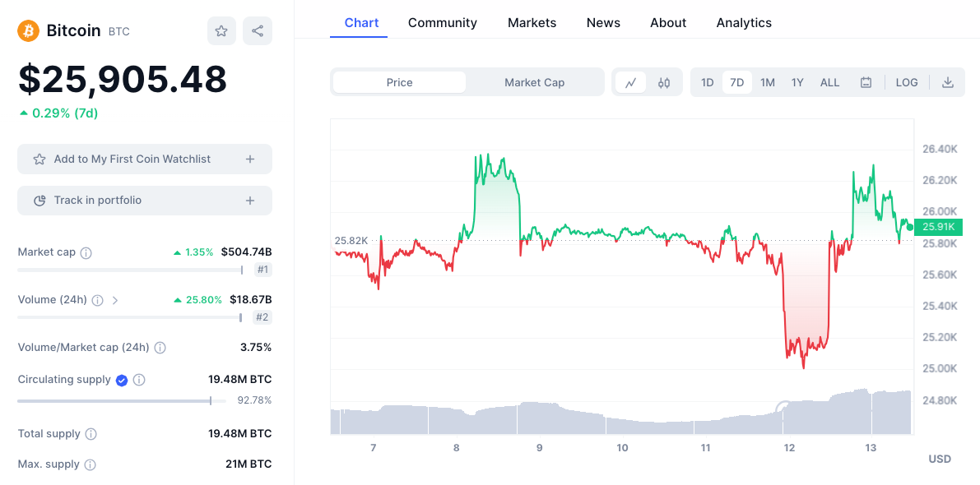Click the 26.40K y-axis label
This screenshot has width=980, height=485.
pos(940,149)
